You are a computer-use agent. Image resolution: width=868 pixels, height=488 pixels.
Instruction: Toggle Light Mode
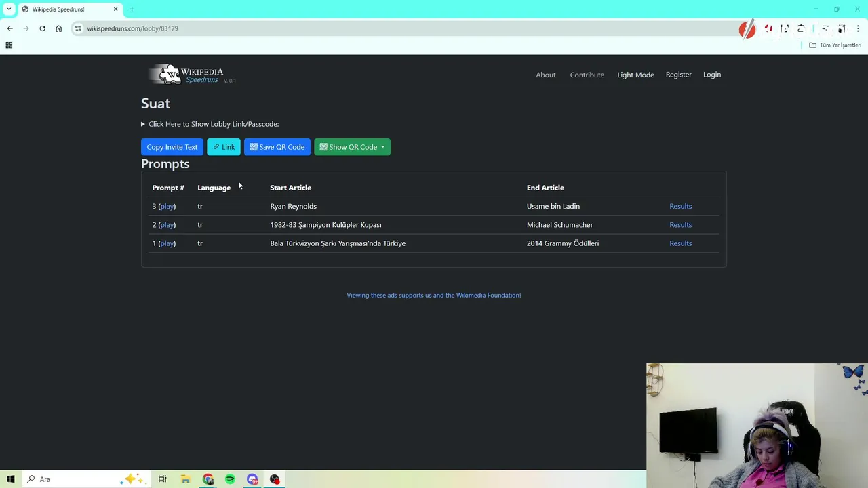click(635, 75)
